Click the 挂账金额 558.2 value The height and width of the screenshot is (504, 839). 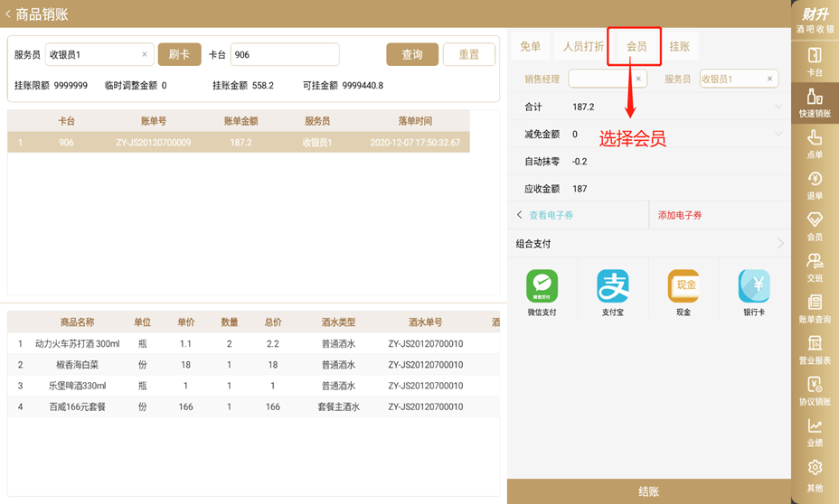pos(263,86)
